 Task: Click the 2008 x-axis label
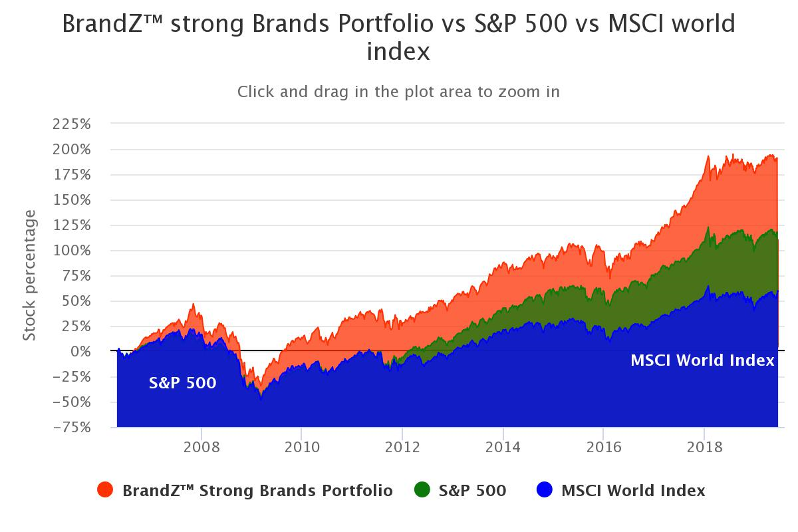click(201, 446)
